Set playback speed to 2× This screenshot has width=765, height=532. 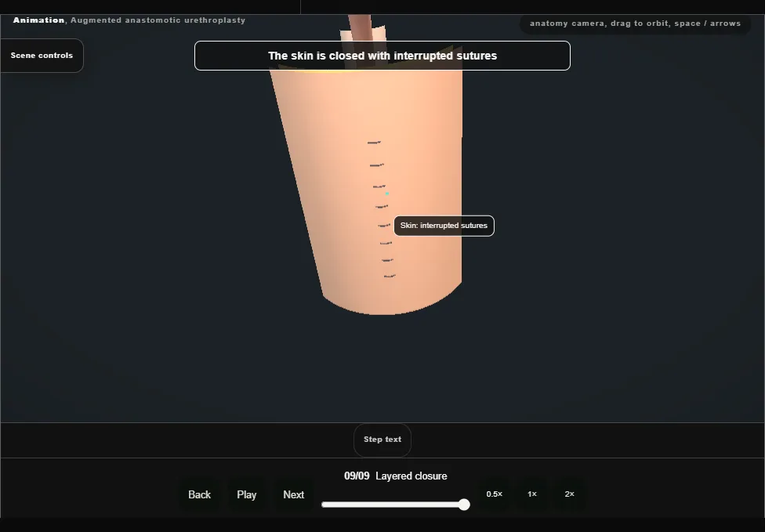click(x=569, y=494)
